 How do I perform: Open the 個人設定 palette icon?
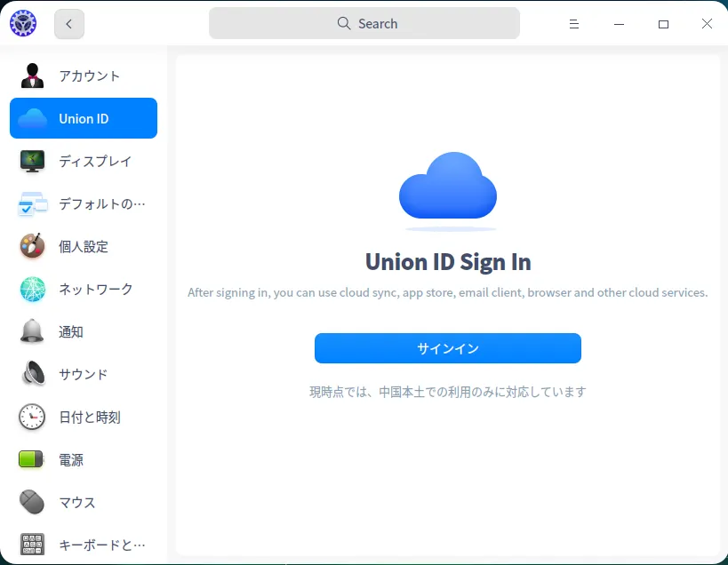pyautogui.click(x=32, y=246)
